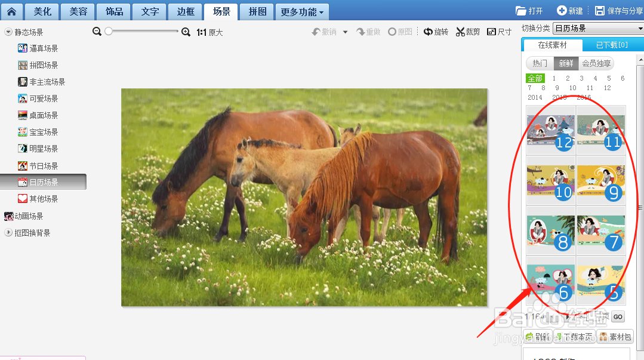Image resolution: width=644 pixels, height=360 pixels.
Task: Click the zoom slider handle
Action: tap(109, 31)
